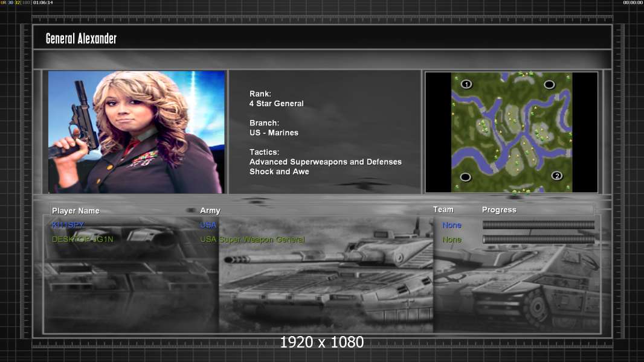644x362 pixels.
Task: Click the 00:00:00 timer at top right
Action: click(633, 2)
